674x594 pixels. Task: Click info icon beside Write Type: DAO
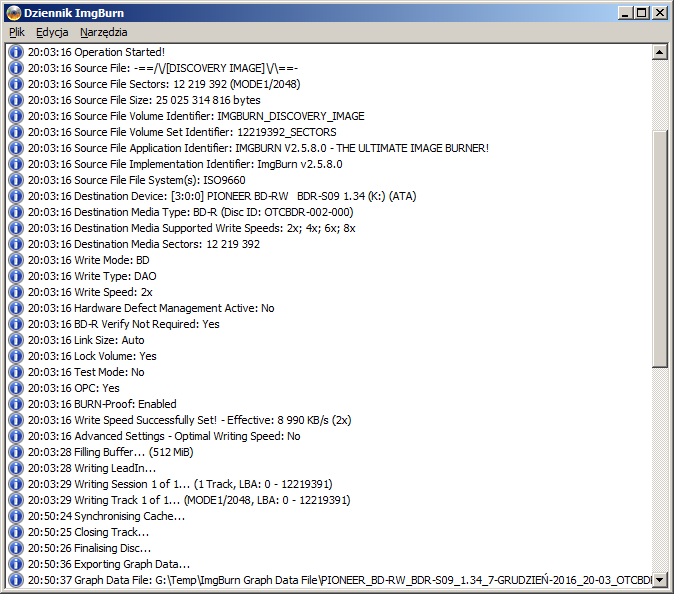point(15,276)
